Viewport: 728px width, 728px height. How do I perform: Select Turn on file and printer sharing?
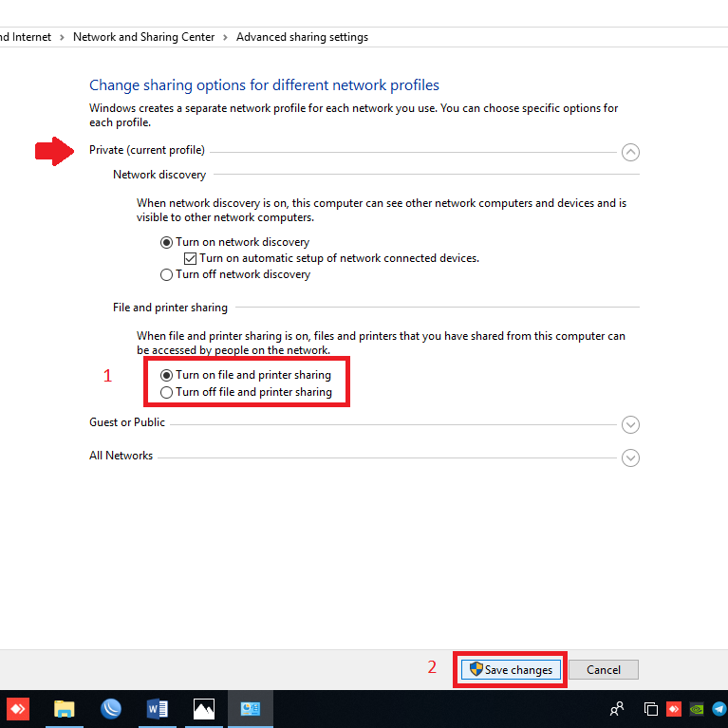[167, 375]
